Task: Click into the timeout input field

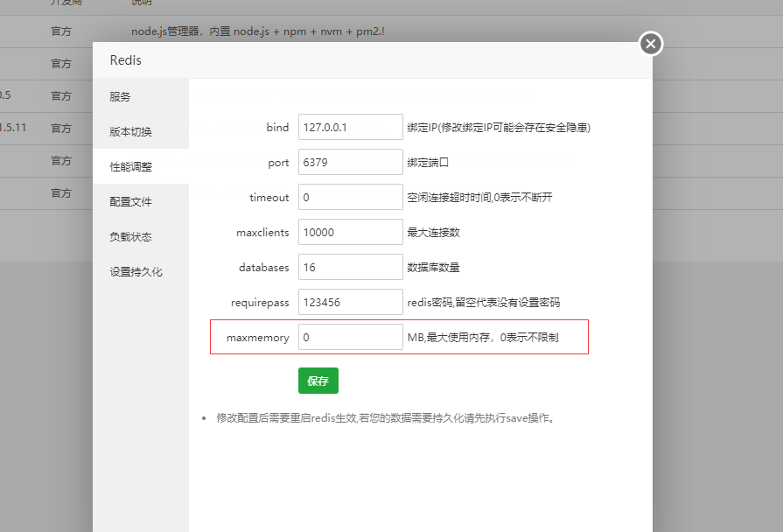Action: click(350, 198)
